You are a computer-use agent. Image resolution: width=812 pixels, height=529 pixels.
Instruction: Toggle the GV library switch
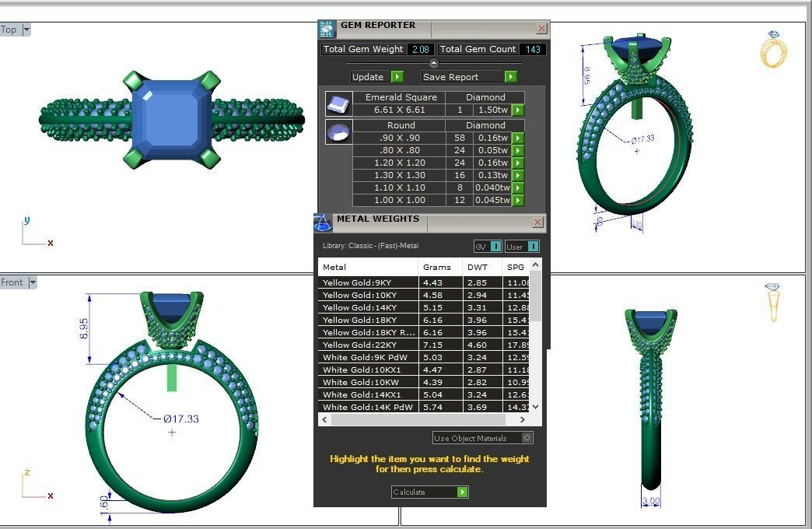coord(495,247)
